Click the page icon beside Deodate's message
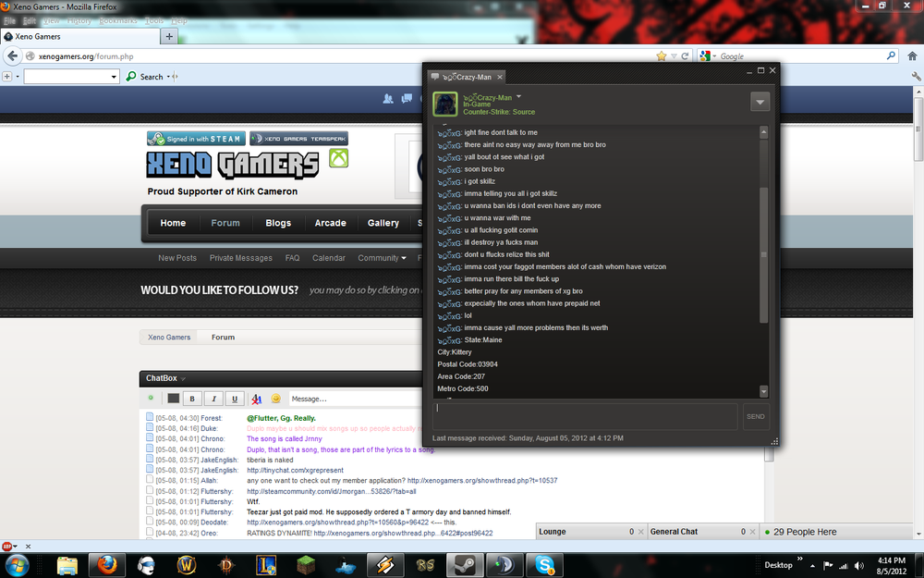Screen dimensions: 924x578 pyautogui.click(x=150, y=522)
